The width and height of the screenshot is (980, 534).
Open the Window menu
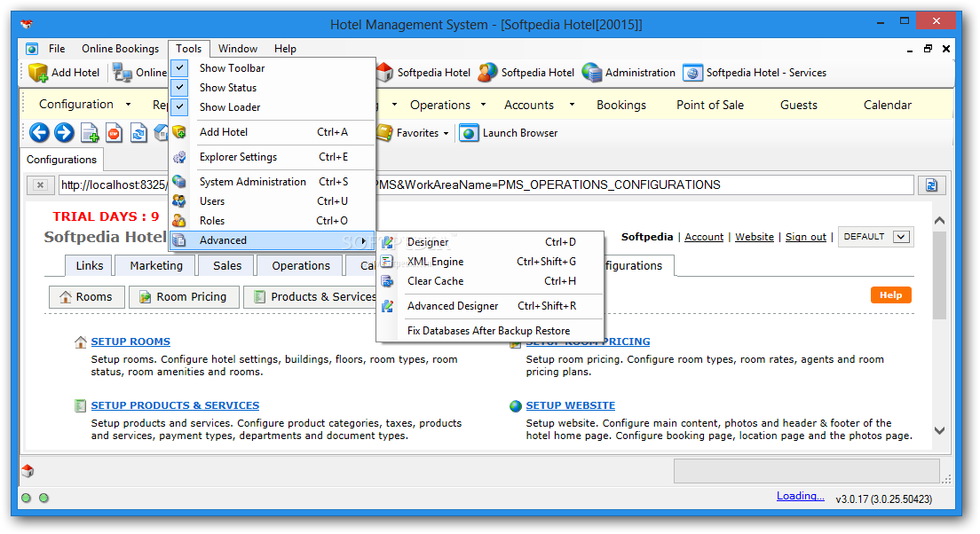point(238,49)
